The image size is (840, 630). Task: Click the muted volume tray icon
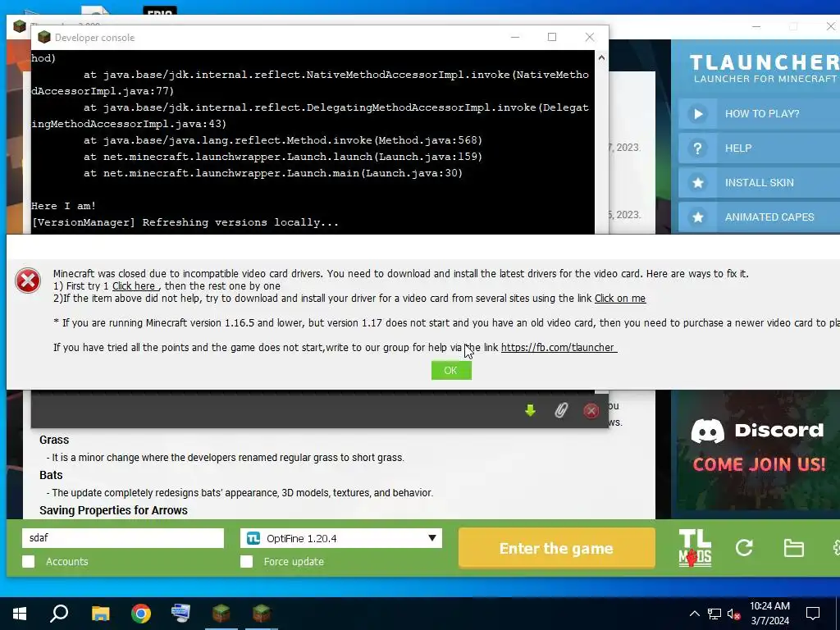click(733, 614)
